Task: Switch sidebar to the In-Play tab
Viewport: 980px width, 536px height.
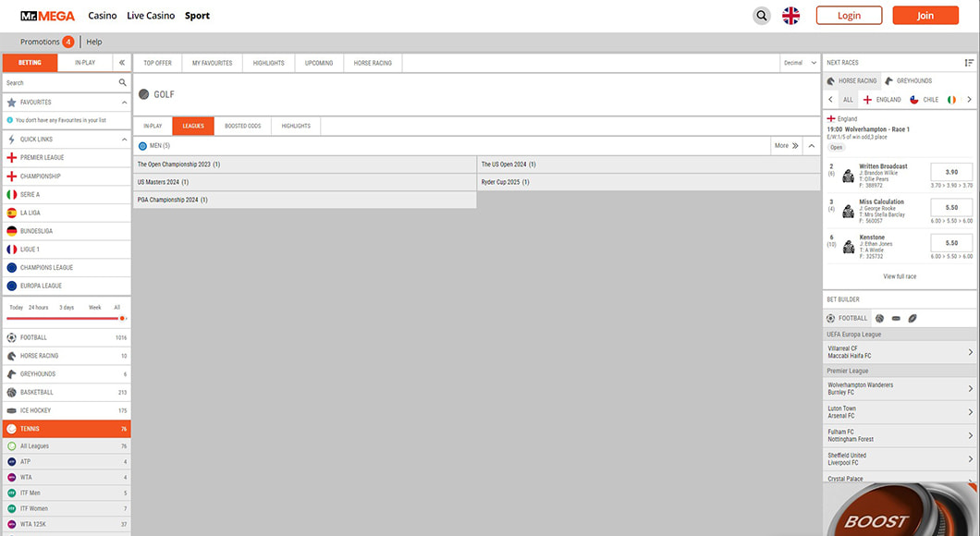Action: [85, 63]
